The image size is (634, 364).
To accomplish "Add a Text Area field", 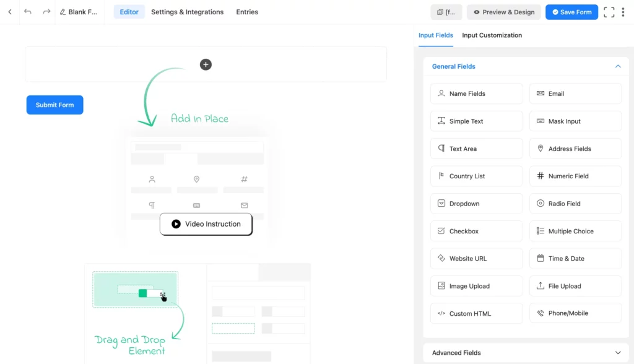I will coord(476,149).
